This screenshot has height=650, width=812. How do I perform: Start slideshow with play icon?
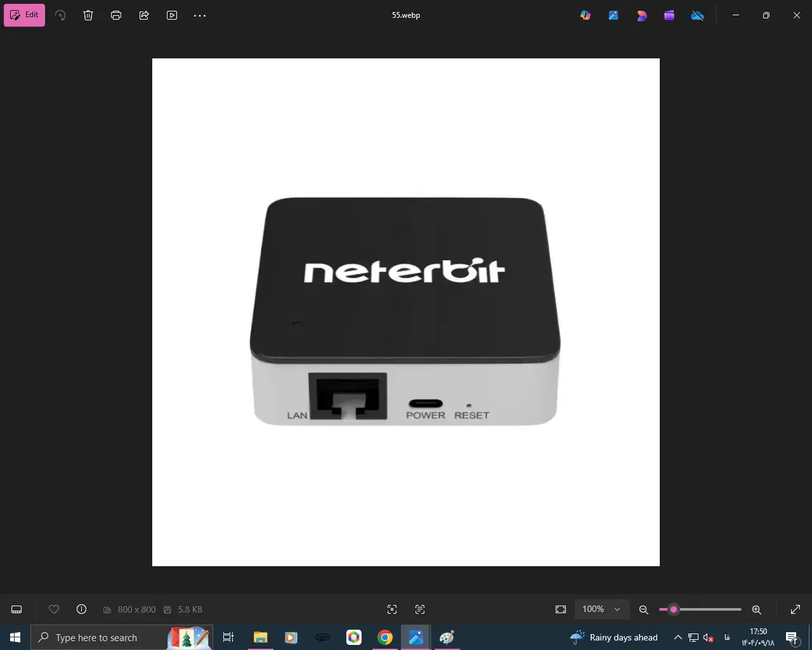(x=172, y=15)
